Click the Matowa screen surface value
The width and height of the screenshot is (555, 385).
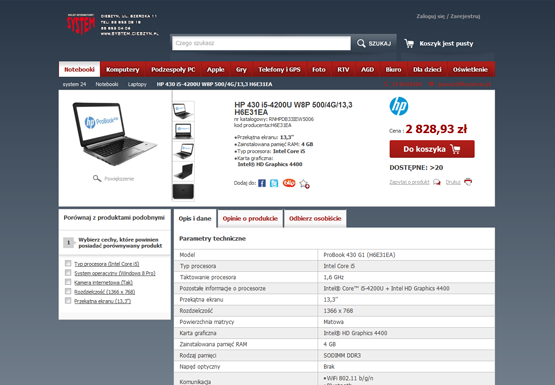[x=333, y=322]
